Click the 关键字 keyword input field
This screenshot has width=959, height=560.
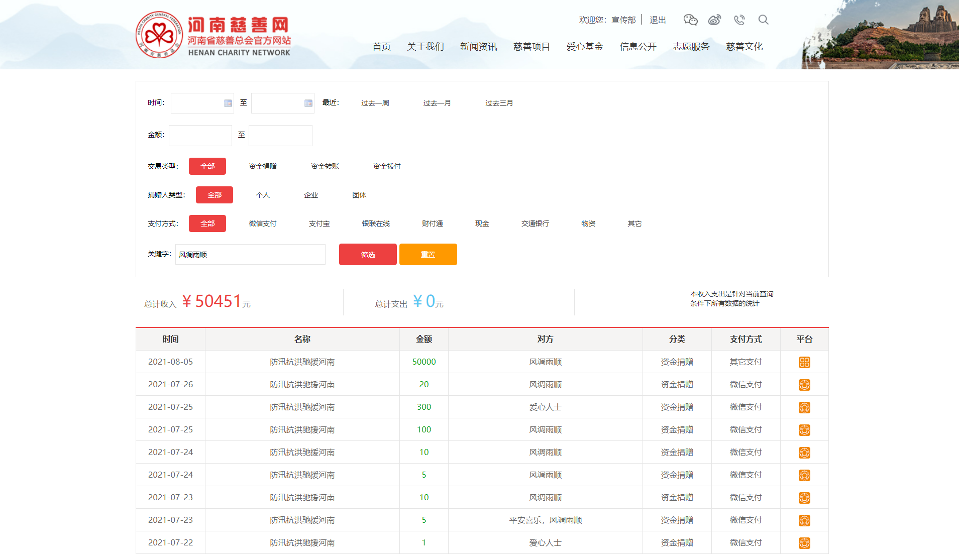click(250, 255)
